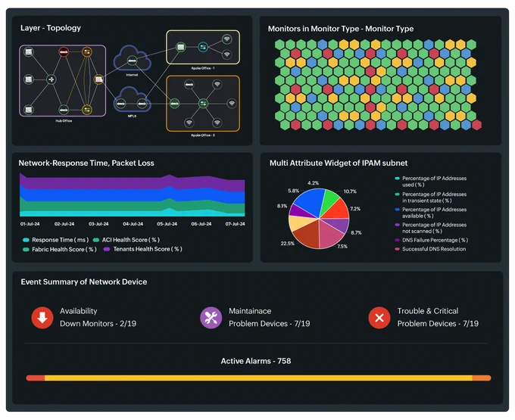
Task: Click the 'Active Alarms - 758' label
Action: click(x=256, y=361)
